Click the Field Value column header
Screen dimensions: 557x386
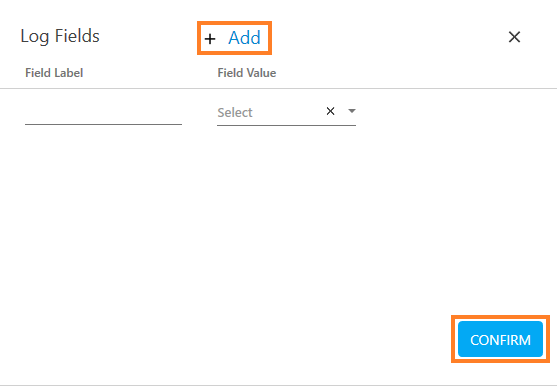click(x=247, y=73)
